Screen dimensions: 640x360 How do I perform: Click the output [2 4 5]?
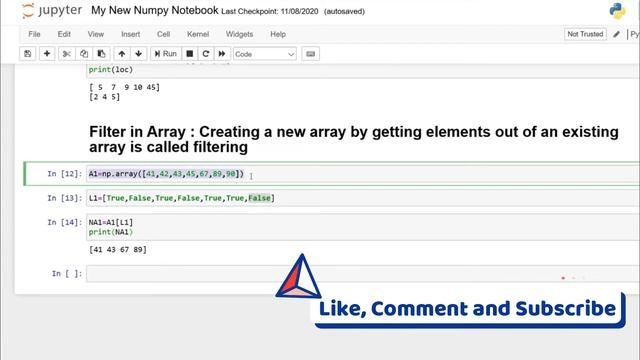(x=104, y=97)
